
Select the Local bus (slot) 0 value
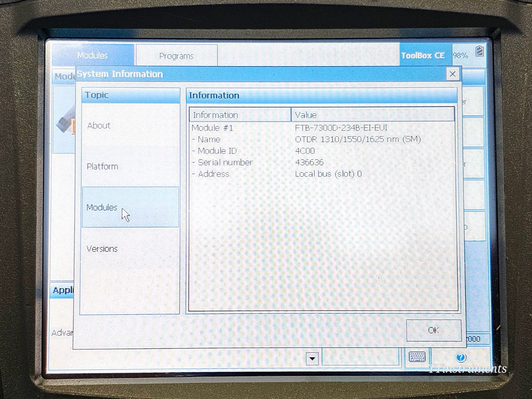pyautogui.click(x=329, y=174)
